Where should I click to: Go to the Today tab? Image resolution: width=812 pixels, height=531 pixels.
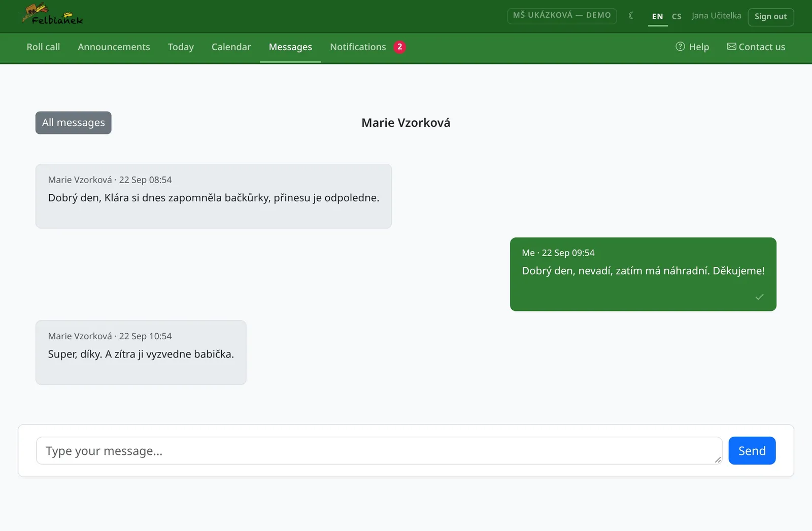(x=181, y=47)
